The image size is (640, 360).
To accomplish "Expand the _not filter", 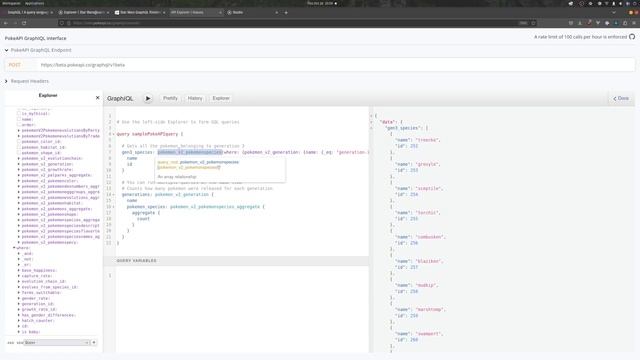I will [19, 259].
